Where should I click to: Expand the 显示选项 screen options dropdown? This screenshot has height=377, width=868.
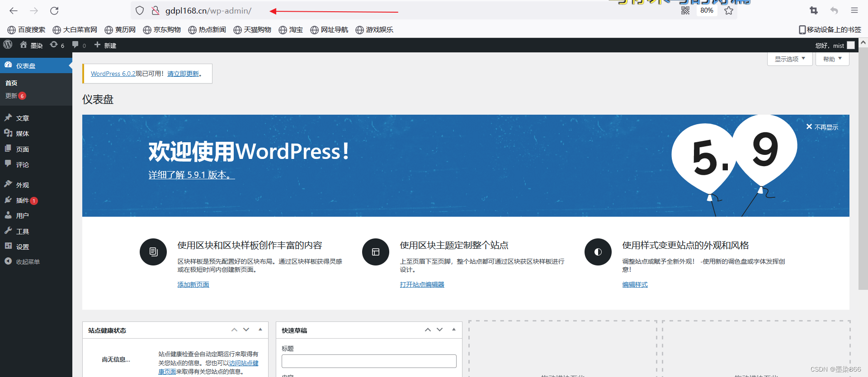coord(790,59)
